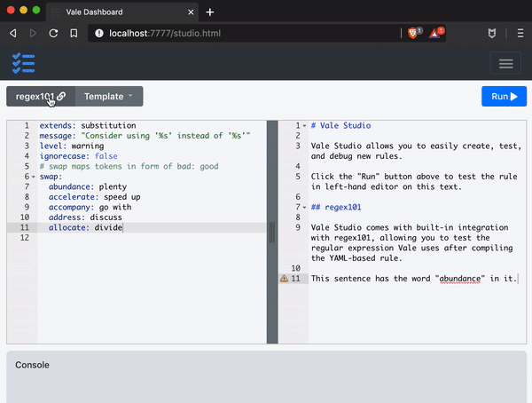
Task: Click the browser extension shield icon
Action: pyautogui.click(x=491, y=34)
